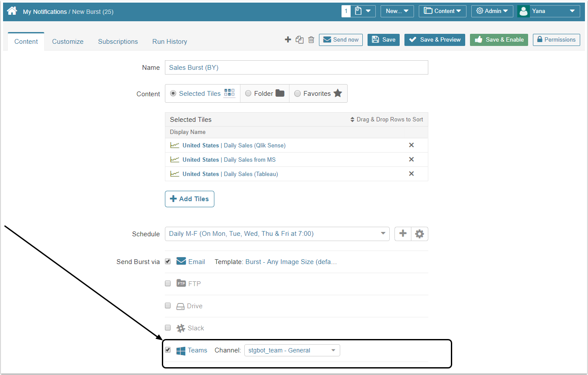Click the Selected Tiles grid icon
588x375 pixels.
pos(229,93)
